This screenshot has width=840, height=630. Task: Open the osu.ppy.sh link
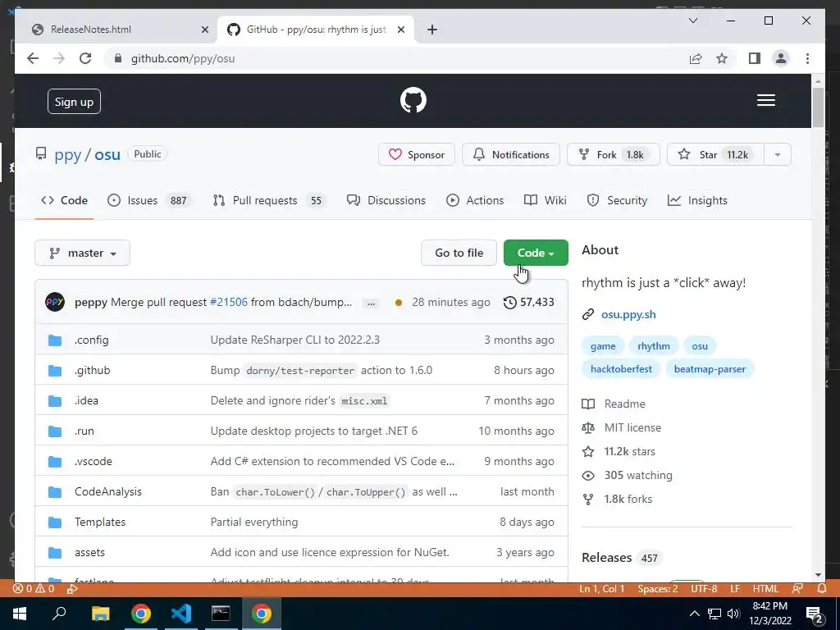tap(628, 314)
